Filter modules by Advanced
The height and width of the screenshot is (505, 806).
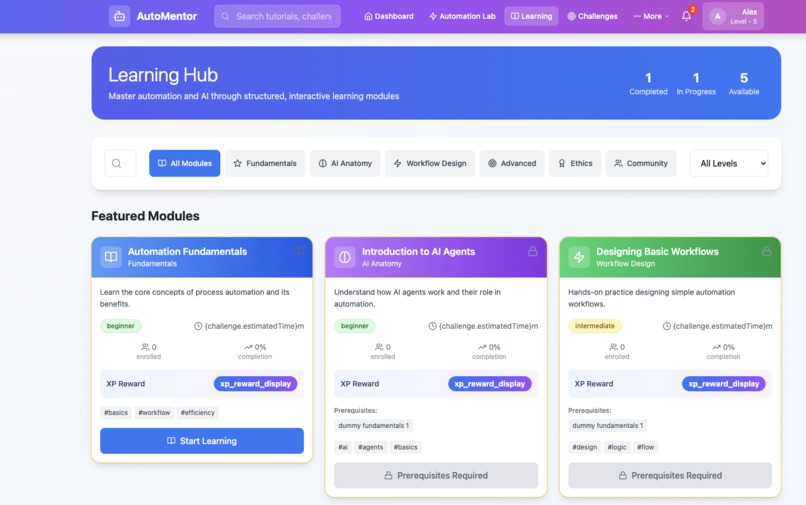pos(512,164)
